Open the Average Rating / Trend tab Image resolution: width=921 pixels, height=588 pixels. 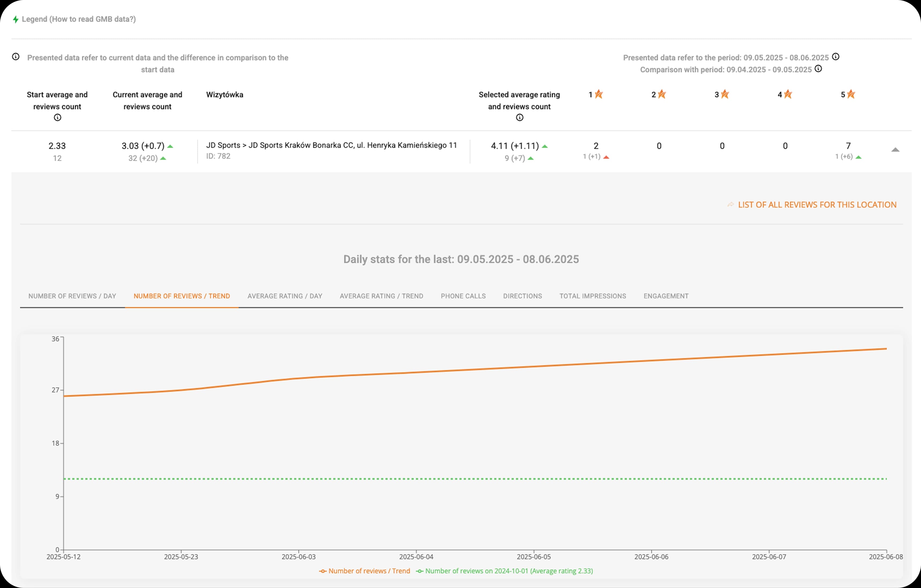[381, 296]
